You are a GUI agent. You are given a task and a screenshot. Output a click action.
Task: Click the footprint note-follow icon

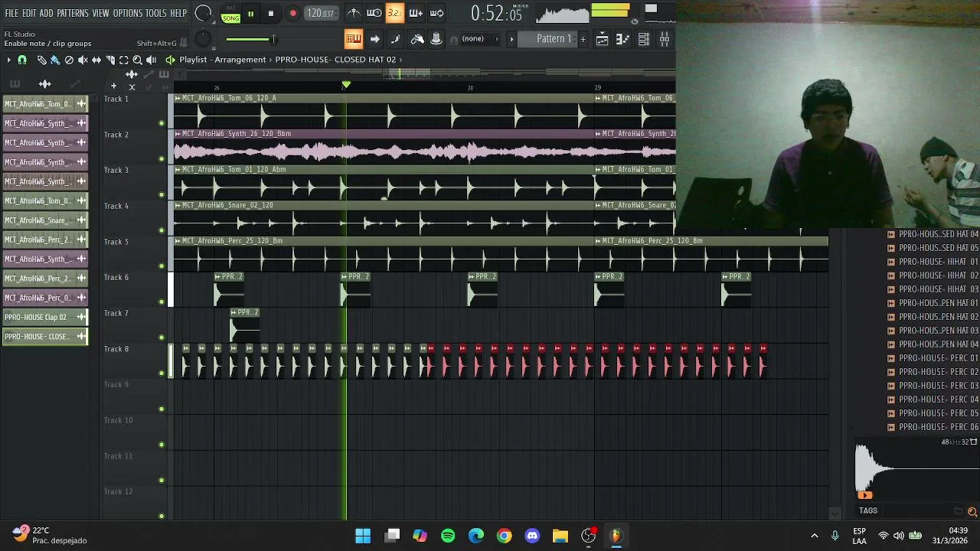coord(395,39)
